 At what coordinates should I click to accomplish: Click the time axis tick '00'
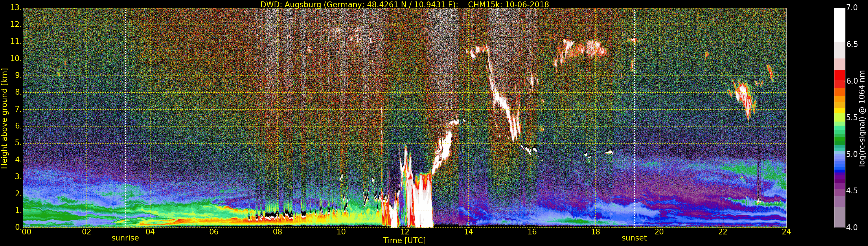(x=26, y=232)
